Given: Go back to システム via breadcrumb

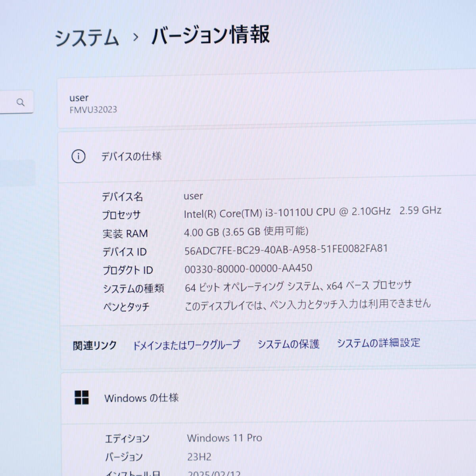Looking at the screenshot, I should (x=86, y=38).
